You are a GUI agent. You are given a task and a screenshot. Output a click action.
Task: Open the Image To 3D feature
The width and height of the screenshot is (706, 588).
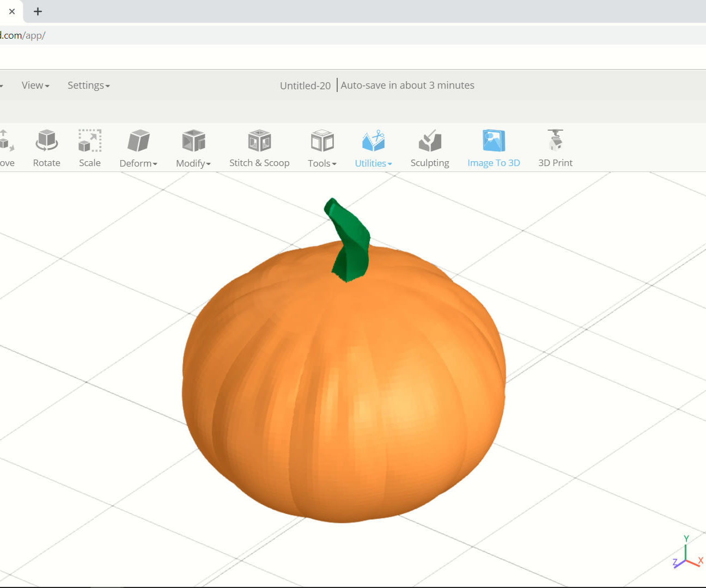tap(493, 147)
